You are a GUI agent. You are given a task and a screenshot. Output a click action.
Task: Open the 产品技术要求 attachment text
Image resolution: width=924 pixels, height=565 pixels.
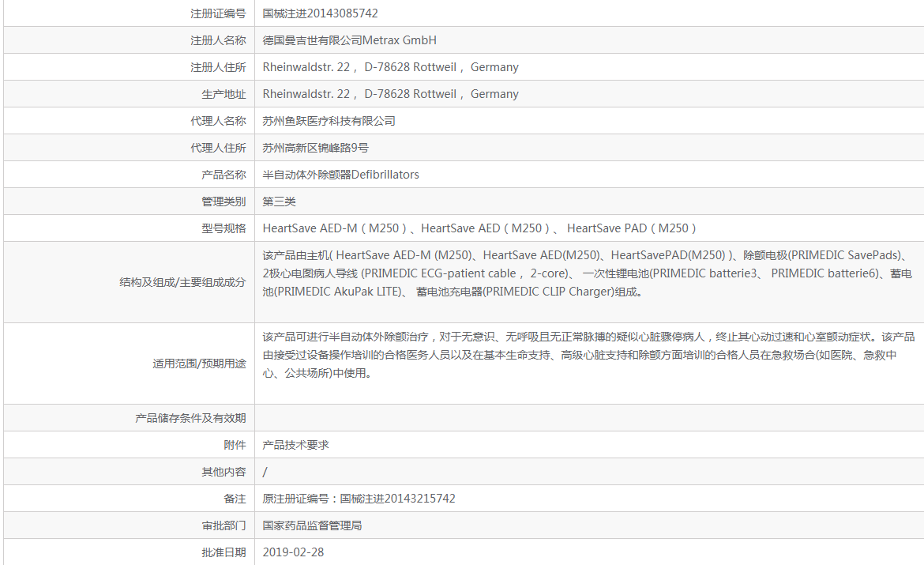coord(296,445)
